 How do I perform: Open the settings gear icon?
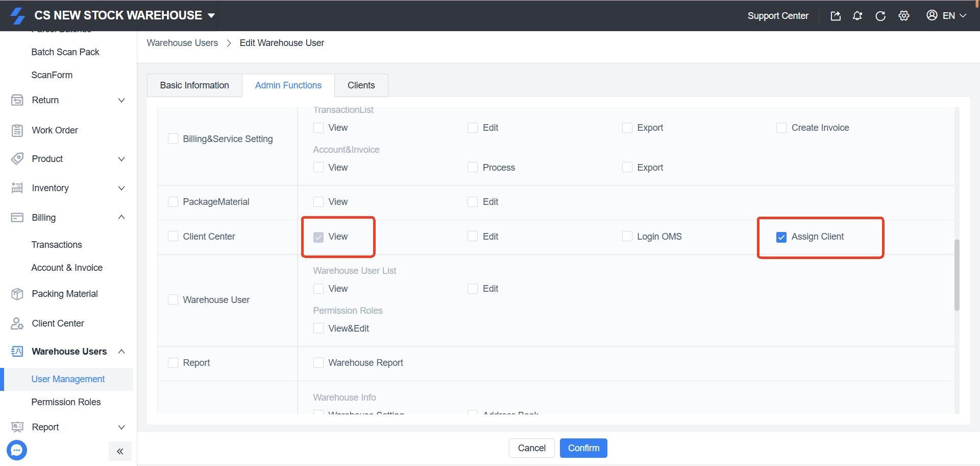904,16
